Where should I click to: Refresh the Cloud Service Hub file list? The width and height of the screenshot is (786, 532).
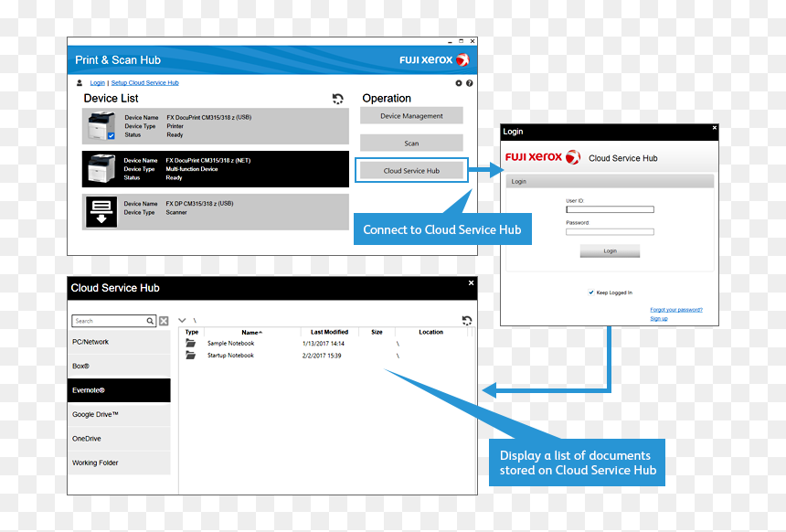pyautogui.click(x=467, y=321)
